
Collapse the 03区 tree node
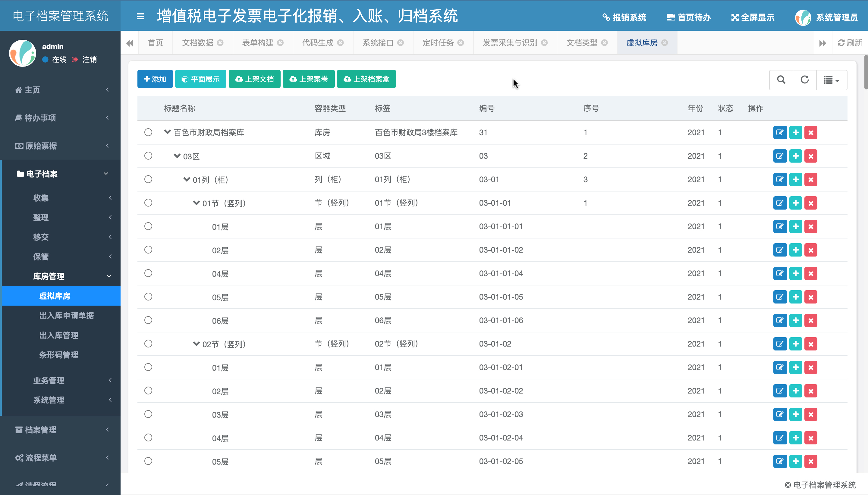coord(177,156)
